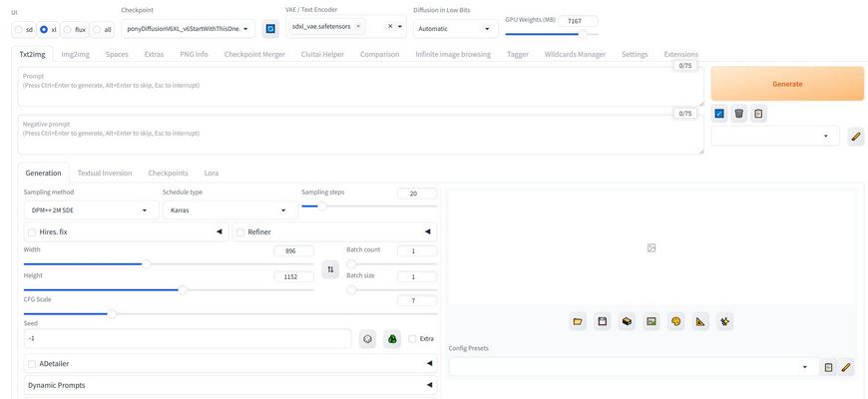Switch to the Img2img tab
This screenshot has height=399, width=868.
click(x=75, y=54)
